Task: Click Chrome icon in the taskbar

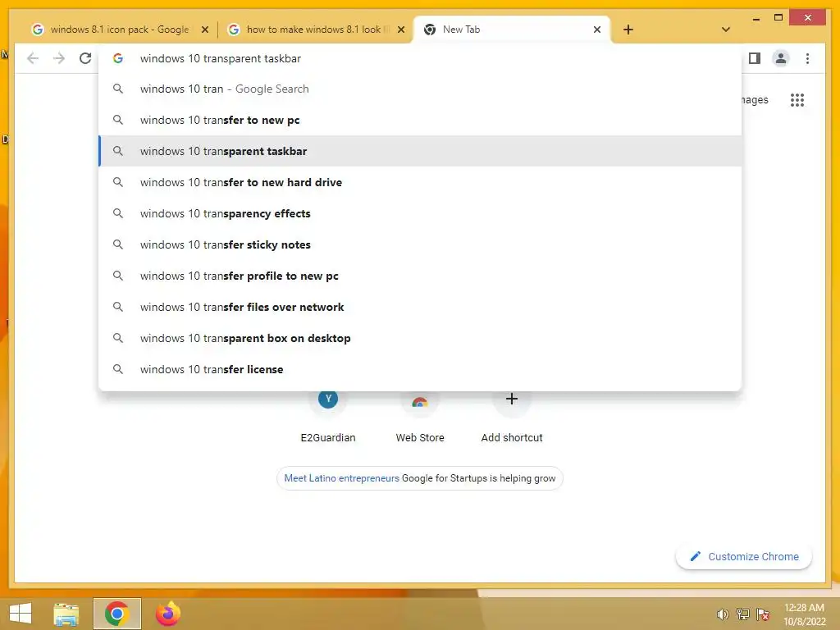Action: point(116,614)
